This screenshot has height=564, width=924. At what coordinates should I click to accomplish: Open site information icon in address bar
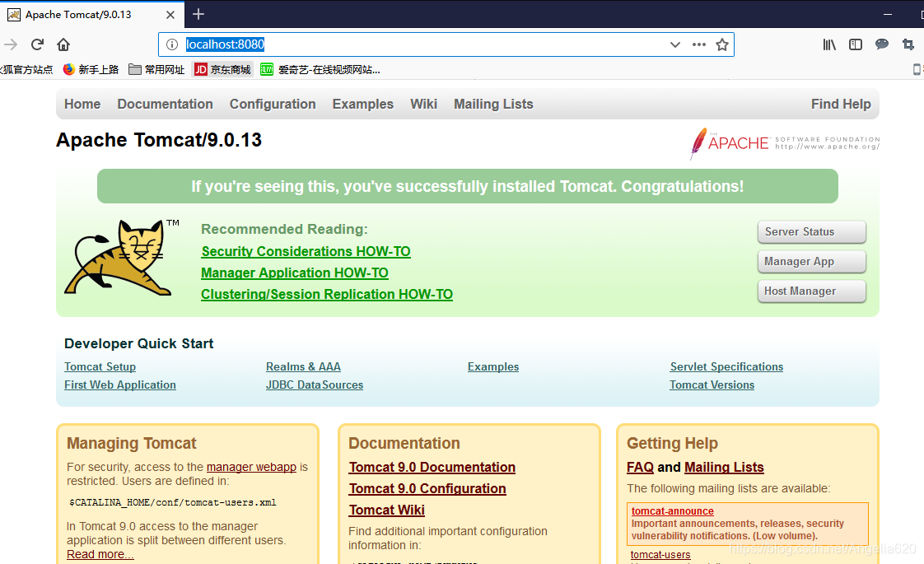pos(172,44)
